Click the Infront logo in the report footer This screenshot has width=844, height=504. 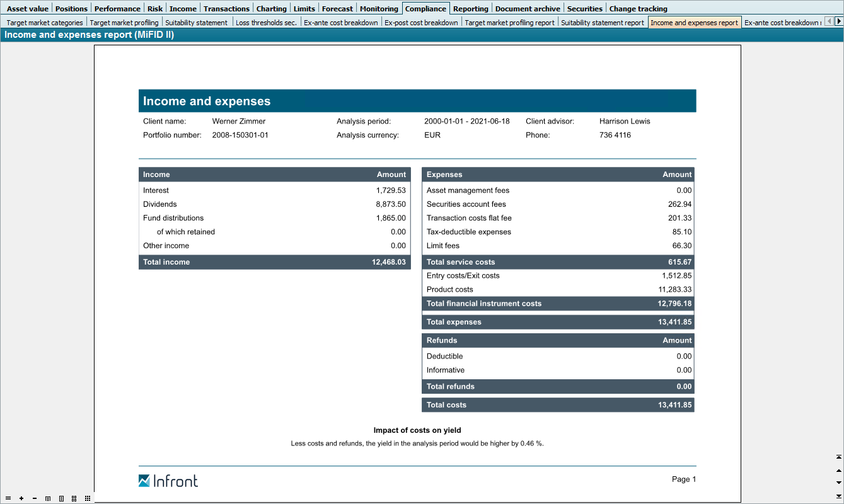pyautogui.click(x=168, y=481)
